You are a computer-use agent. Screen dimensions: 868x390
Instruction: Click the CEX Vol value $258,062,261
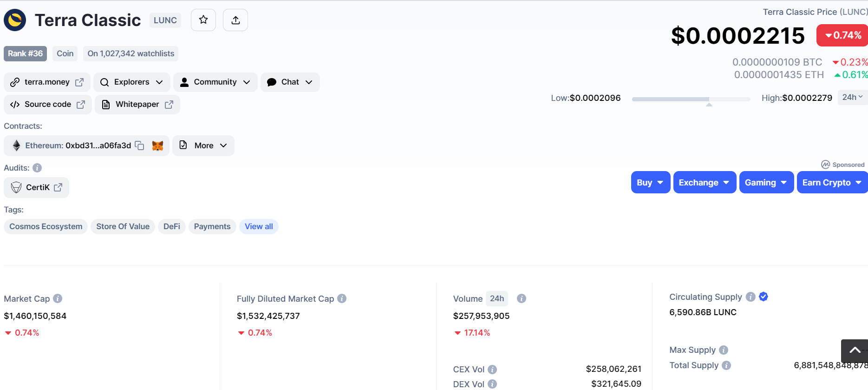(613, 369)
